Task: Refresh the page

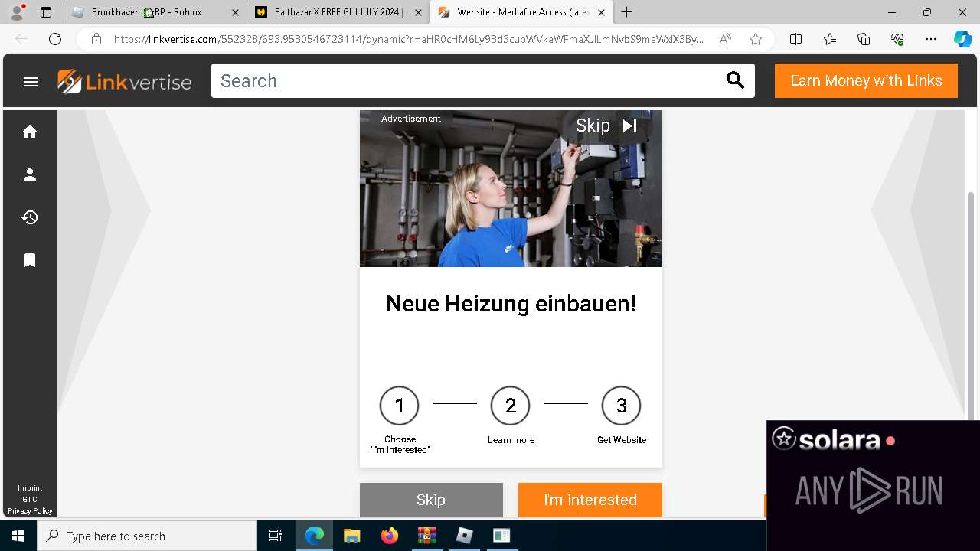Action: (55, 39)
